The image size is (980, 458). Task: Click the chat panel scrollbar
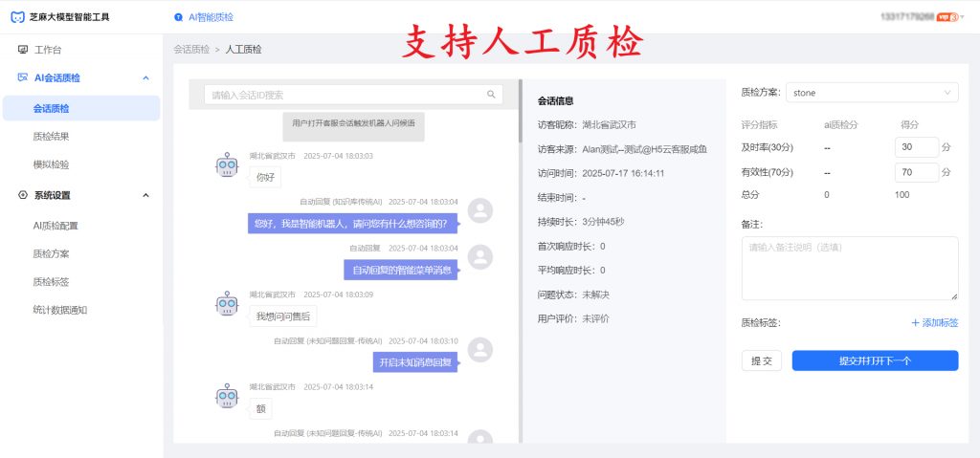click(520, 111)
